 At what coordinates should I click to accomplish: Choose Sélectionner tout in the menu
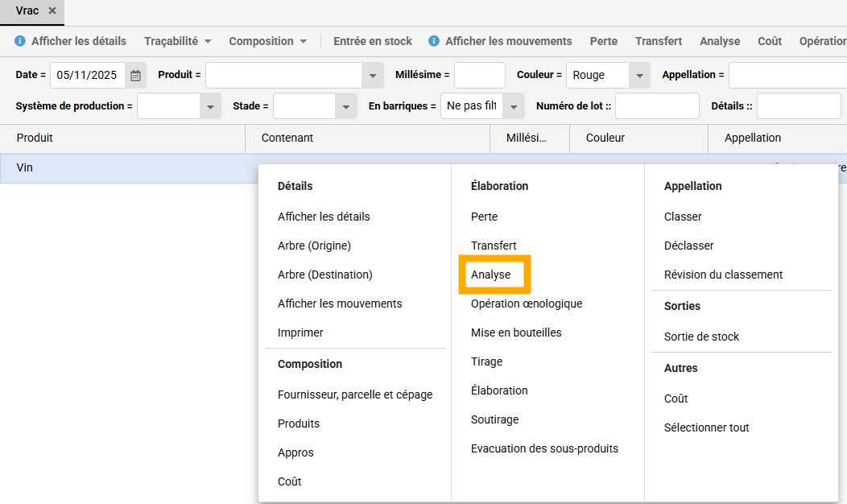(706, 428)
